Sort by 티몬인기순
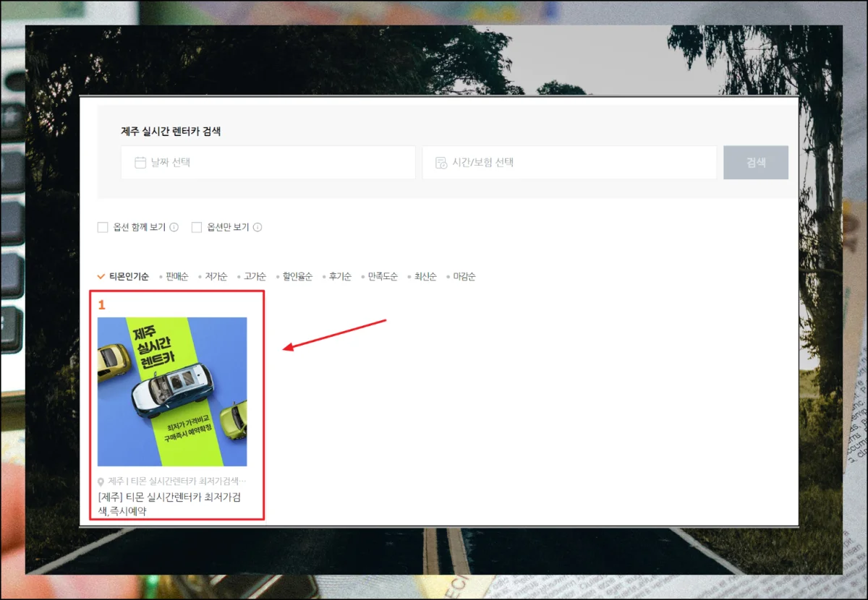 pos(129,277)
